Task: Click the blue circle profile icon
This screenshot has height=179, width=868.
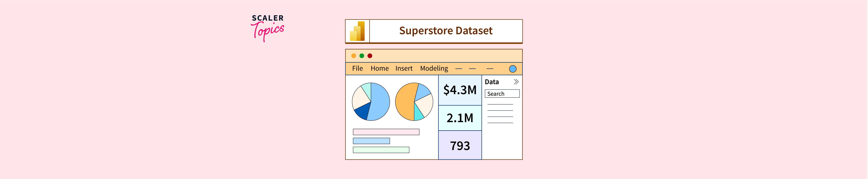Action: pos(513,69)
